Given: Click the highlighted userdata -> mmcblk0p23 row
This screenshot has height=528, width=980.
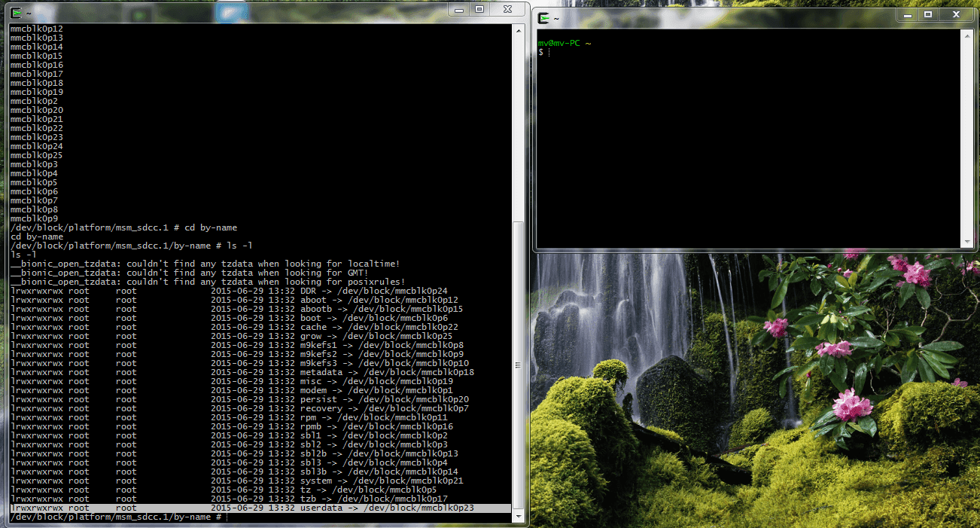Looking at the screenshot, I should (260, 508).
